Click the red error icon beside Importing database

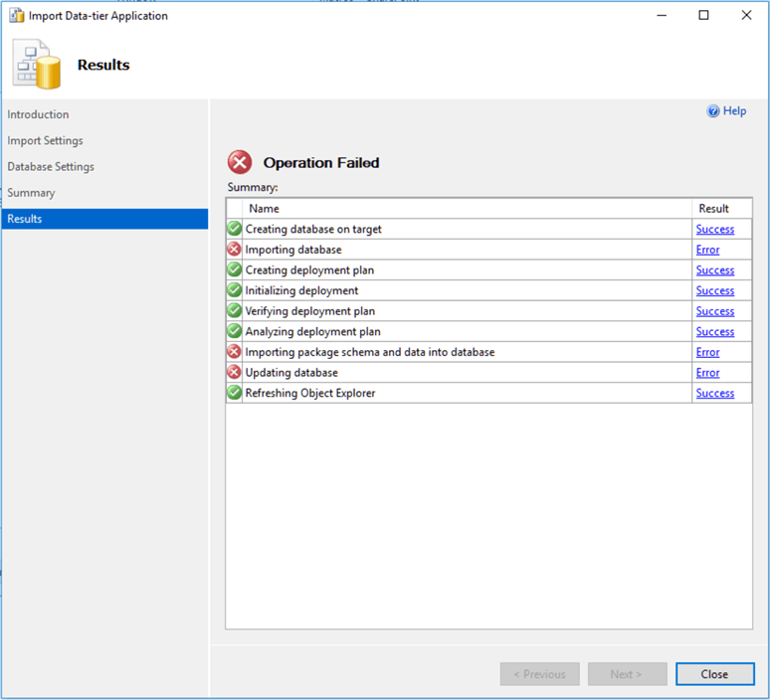click(x=235, y=250)
